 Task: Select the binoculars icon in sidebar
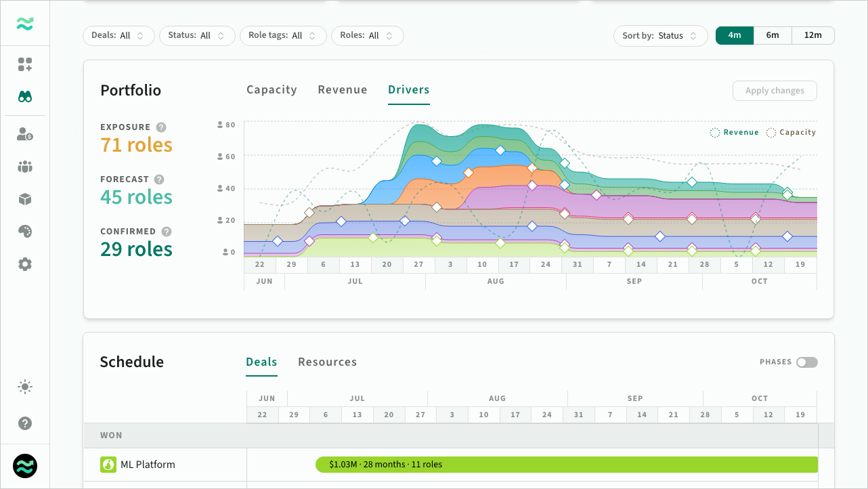coord(25,97)
